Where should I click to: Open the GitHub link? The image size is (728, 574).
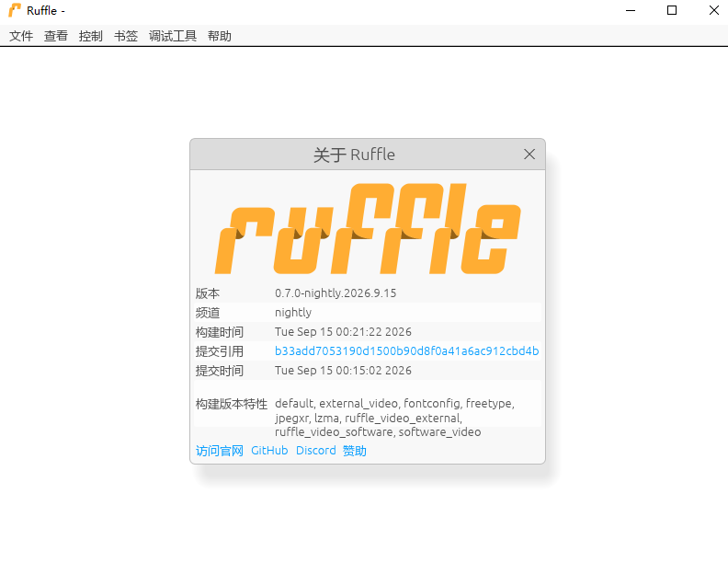[269, 451]
